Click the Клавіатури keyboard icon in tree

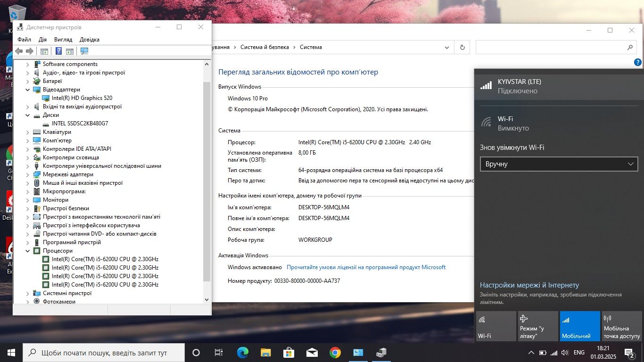[37, 132]
